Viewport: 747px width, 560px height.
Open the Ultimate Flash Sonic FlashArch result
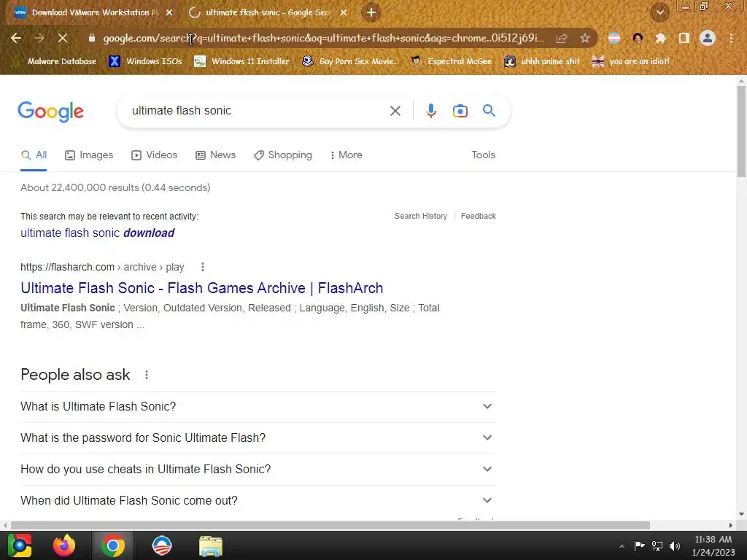[x=202, y=288]
